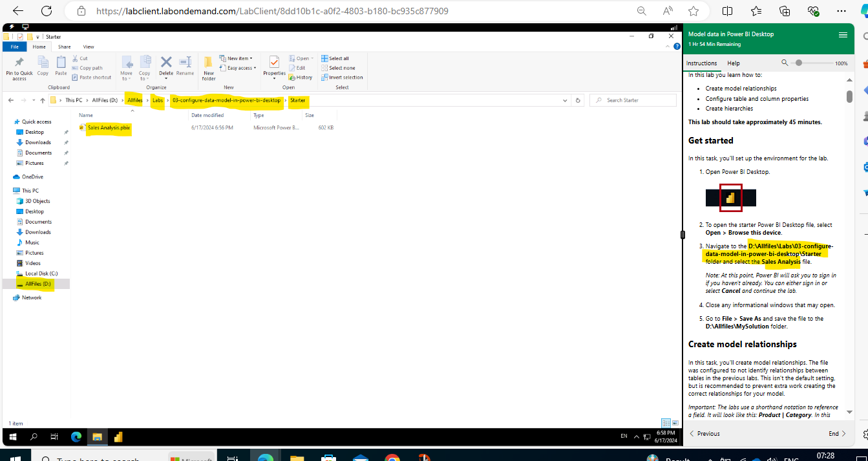Switch to the View ribbon tab

coord(89,47)
